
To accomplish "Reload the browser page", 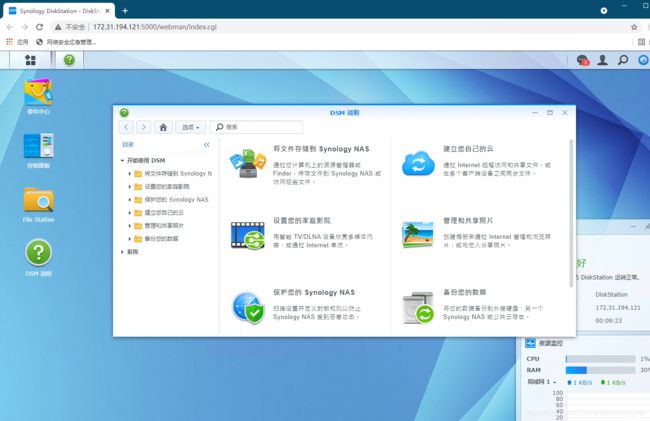I will (x=39, y=27).
